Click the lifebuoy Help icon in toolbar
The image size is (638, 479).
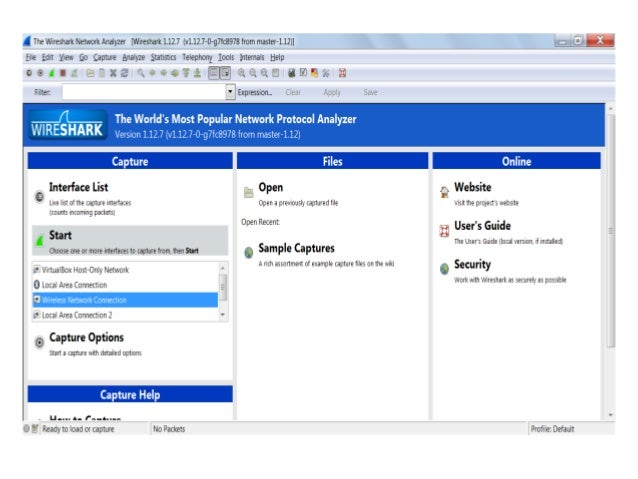(x=342, y=73)
